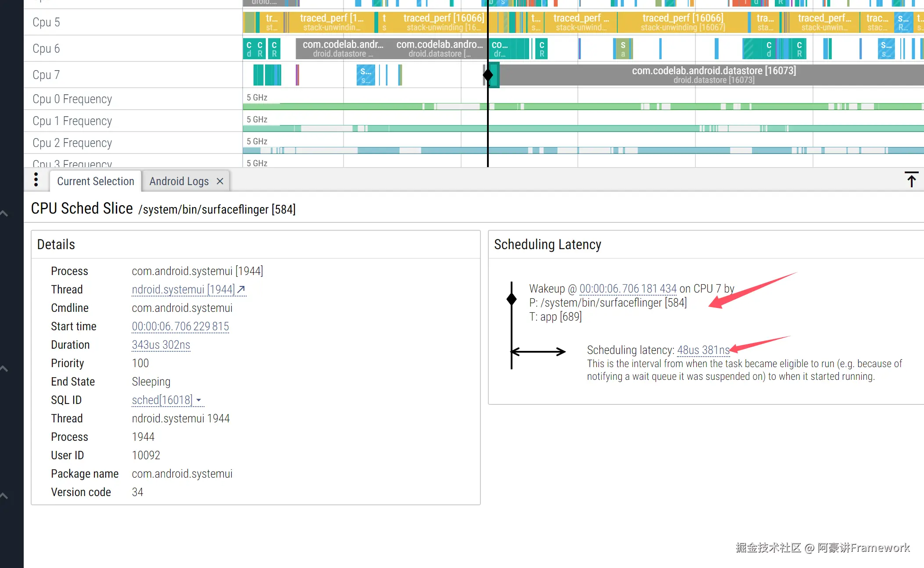Click the arrow icon next to ndroid.systemui thread
Image resolution: width=924 pixels, height=568 pixels.
click(x=241, y=289)
